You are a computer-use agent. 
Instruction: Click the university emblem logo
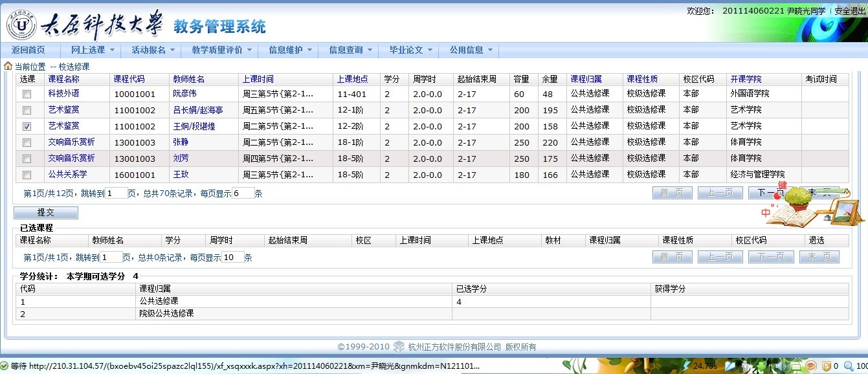pyautogui.click(x=21, y=25)
